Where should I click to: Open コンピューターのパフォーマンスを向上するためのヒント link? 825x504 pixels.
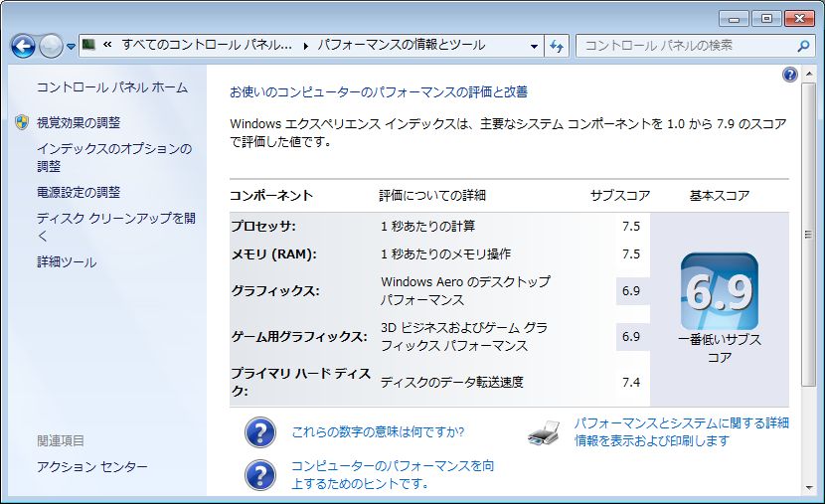(x=393, y=474)
